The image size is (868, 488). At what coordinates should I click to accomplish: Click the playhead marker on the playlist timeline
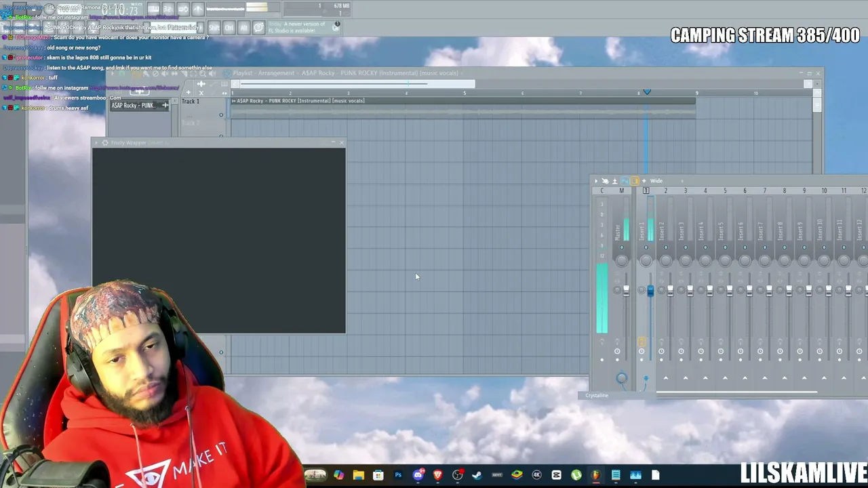[647, 92]
